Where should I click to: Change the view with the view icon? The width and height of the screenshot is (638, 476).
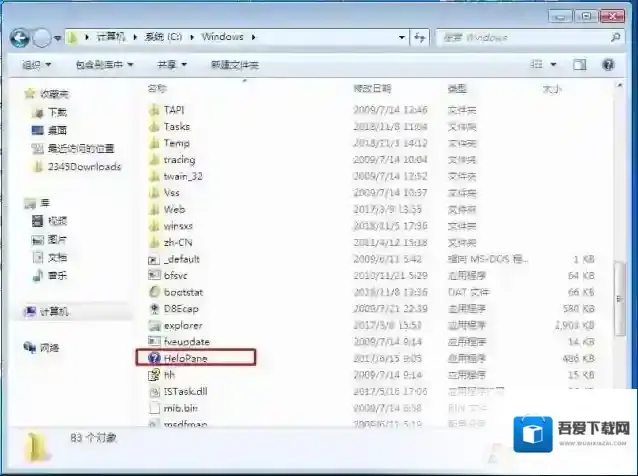pyautogui.click(x=537, y=64)
